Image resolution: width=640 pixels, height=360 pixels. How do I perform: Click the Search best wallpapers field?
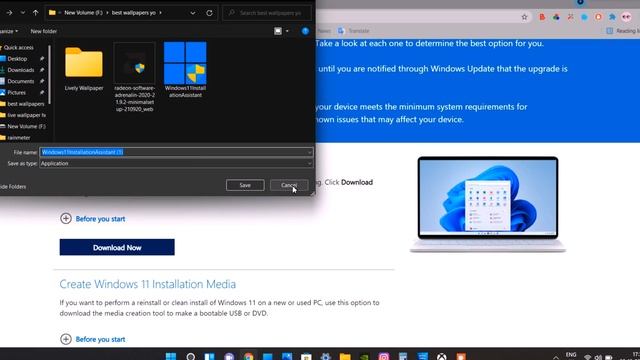coord(267,13)
